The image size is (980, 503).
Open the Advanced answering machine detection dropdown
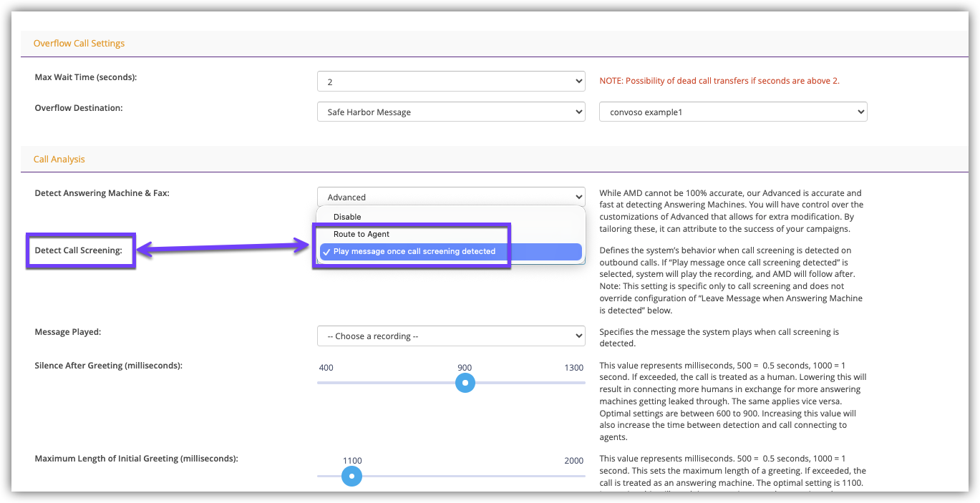coord(450,197)
